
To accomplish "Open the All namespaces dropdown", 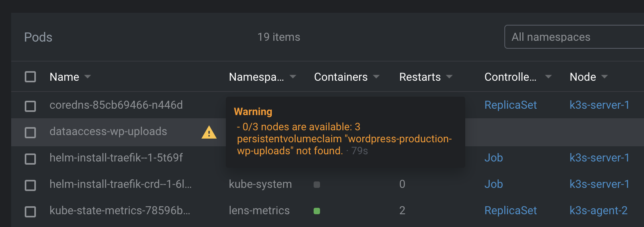I will click(574, 37).
